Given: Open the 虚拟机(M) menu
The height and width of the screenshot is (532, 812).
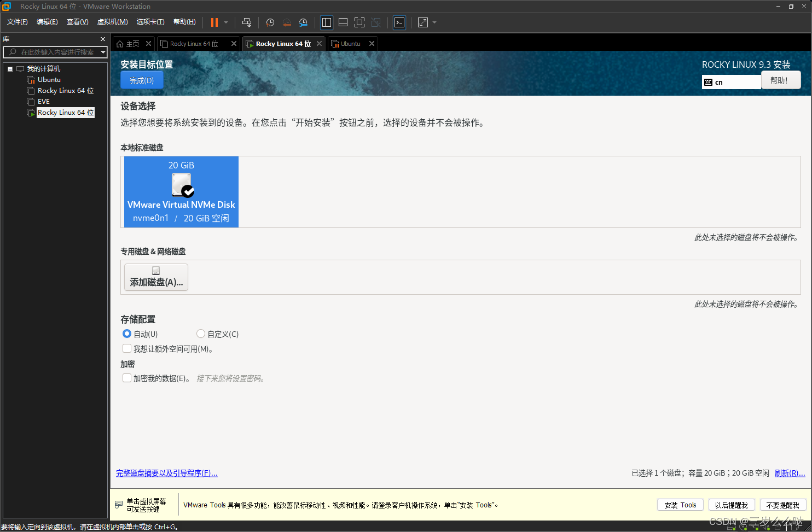Looking at the screenshot, I should tap(112, 22).
